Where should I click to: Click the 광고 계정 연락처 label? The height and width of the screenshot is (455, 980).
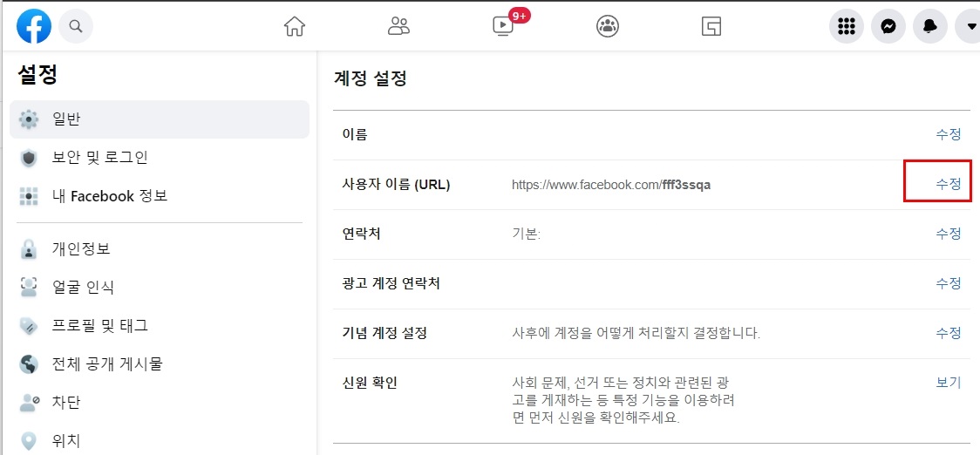[x=391, y=284]
